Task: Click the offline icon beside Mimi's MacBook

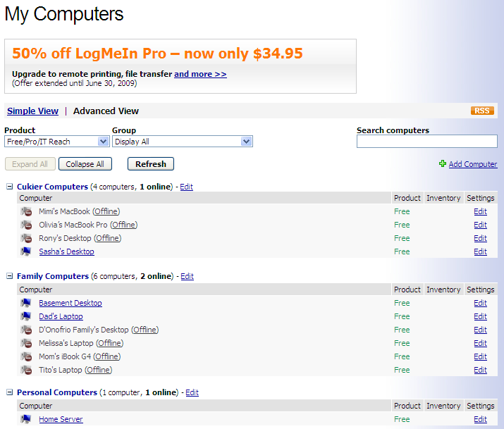Action: click(x=26, y=211)
